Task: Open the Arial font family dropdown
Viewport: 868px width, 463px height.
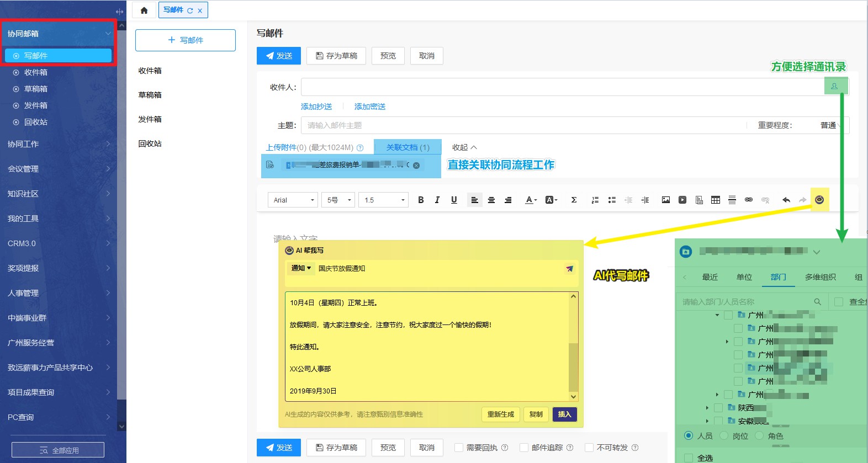Action: [293, 200]
